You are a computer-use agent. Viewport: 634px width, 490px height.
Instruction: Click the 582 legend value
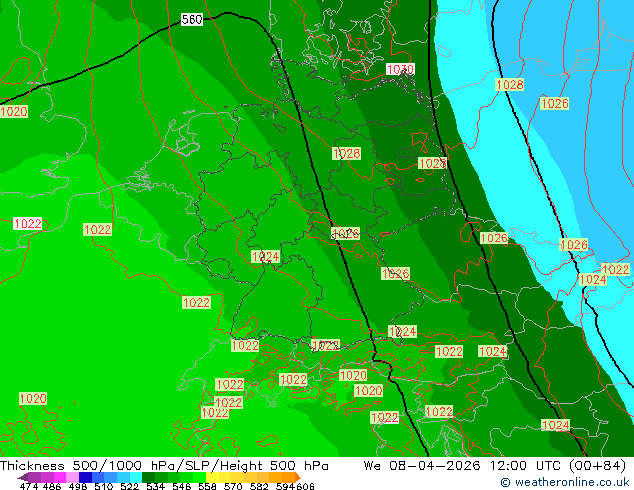259,486
